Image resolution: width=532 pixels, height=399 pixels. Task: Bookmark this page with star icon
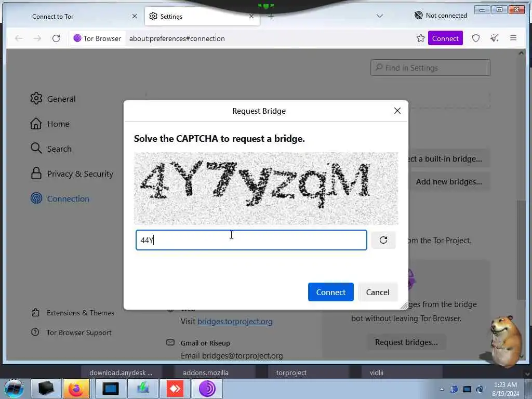[x=420, y=38]
